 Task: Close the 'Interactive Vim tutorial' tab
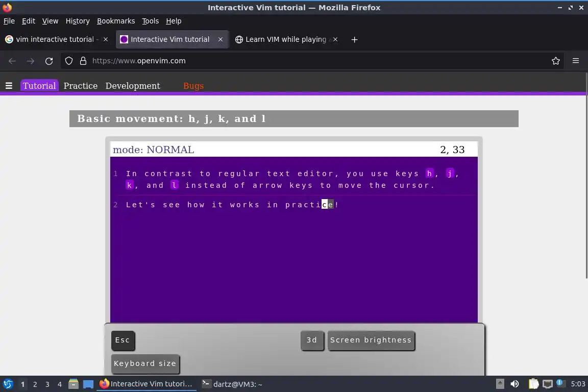(220, 39)
